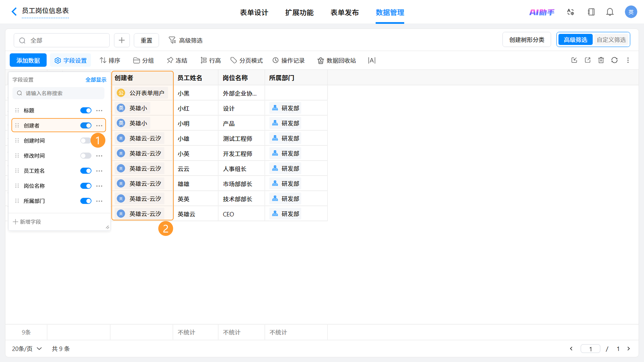Open more options for 岗位名称 field
The image size is (644, 362).
[99, 186]
